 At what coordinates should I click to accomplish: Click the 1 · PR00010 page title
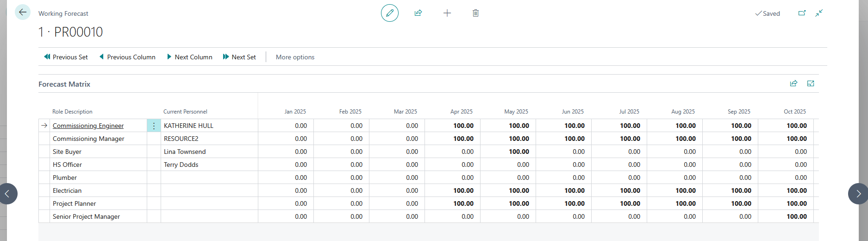(x=70, y=32)
